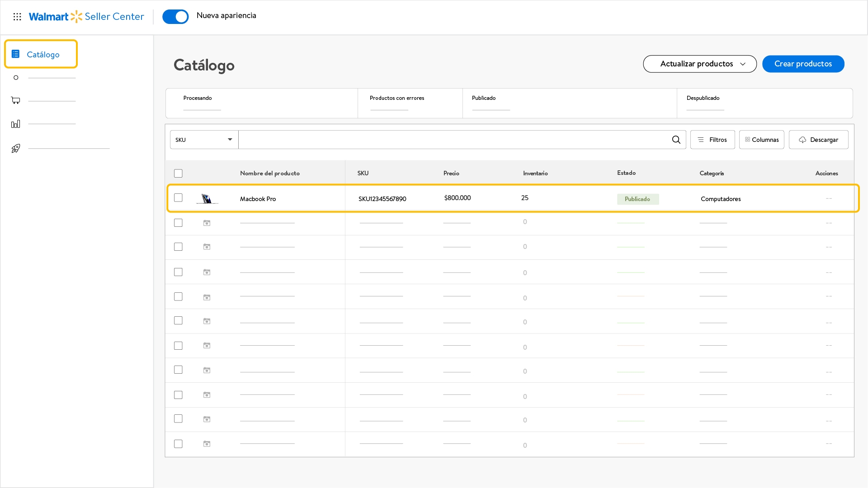Click the inventory value 25
Viewport: 868px width, 488px height.
tap(524, 198)
